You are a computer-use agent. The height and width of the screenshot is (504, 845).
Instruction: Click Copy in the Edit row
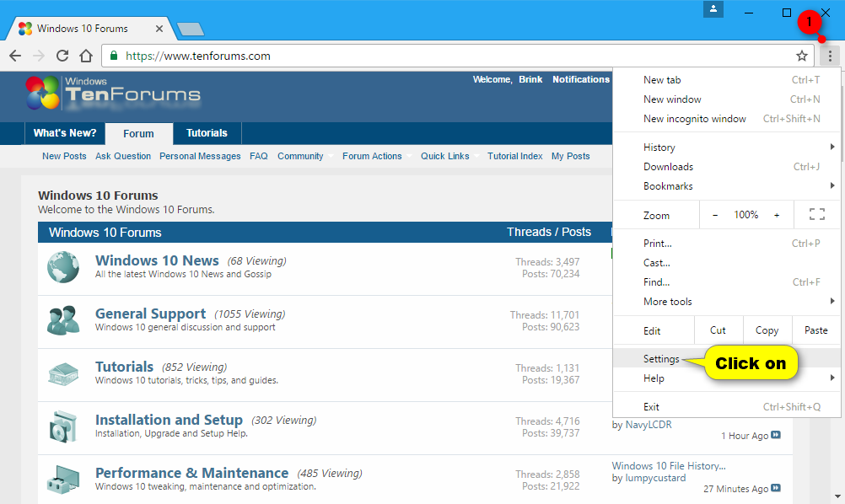point(767,330)
